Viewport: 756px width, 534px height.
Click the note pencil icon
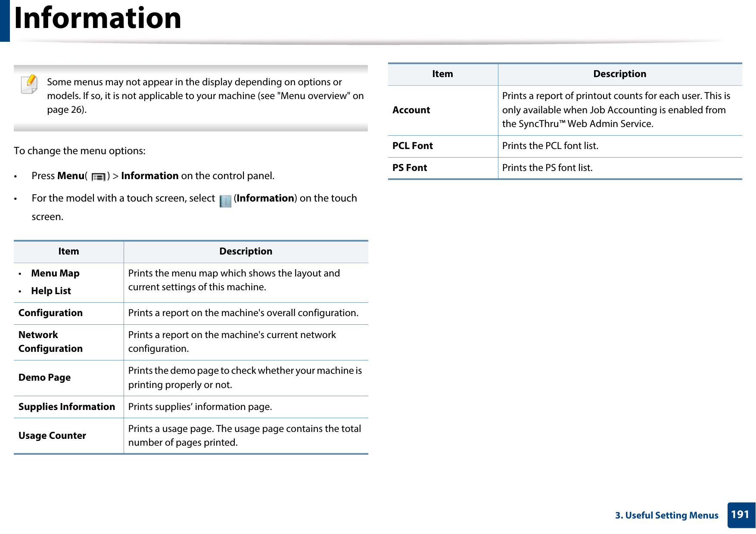click(29, 84)
